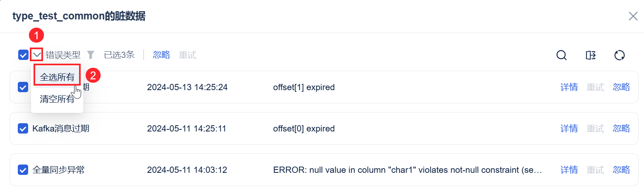Image resolution: width=644 pixels, height=191 pixels.
Task: Click the export icon in toolbar
Action: [x=591, y=55]
